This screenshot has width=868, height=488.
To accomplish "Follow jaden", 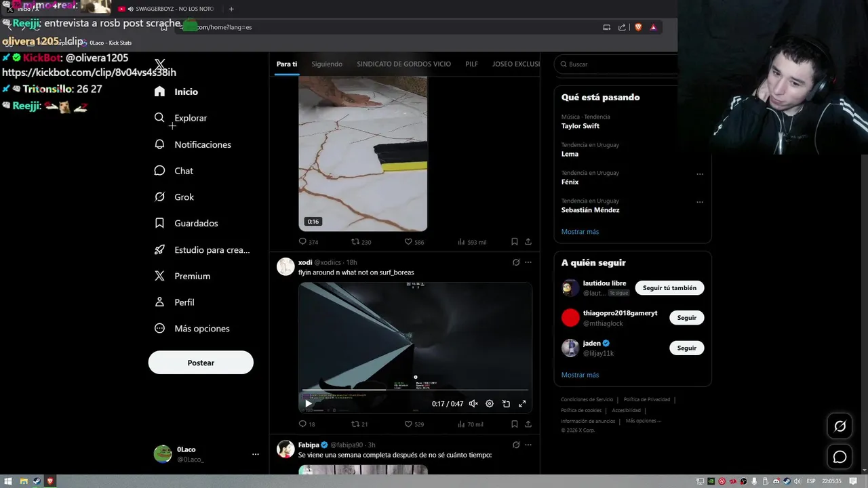I will [686, 348].
